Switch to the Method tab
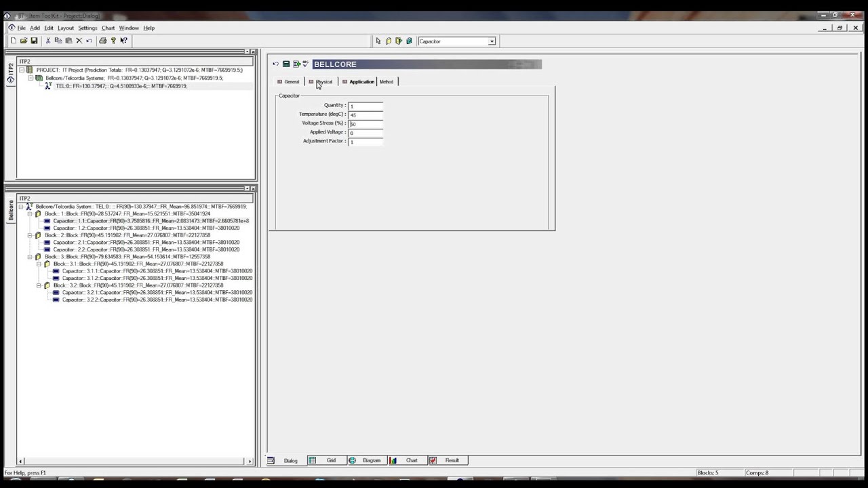 coord(387,82)
